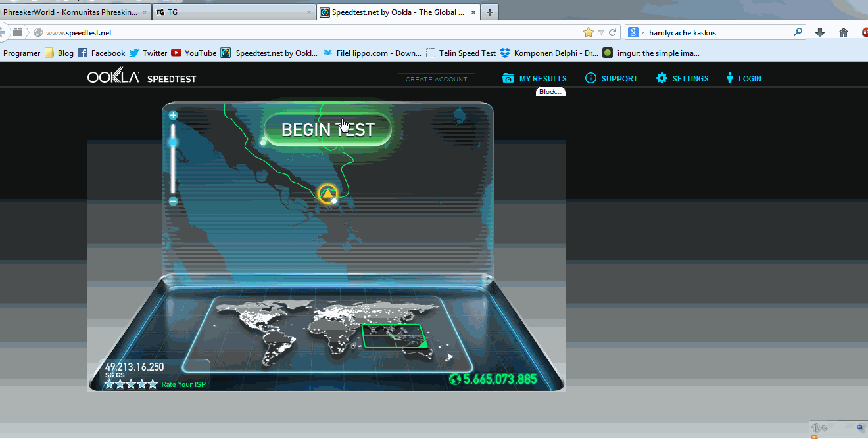This screenshot has width=868, height=439.
Task: Close the PhreakerWorld tab
Action: (x=145, y=12)
